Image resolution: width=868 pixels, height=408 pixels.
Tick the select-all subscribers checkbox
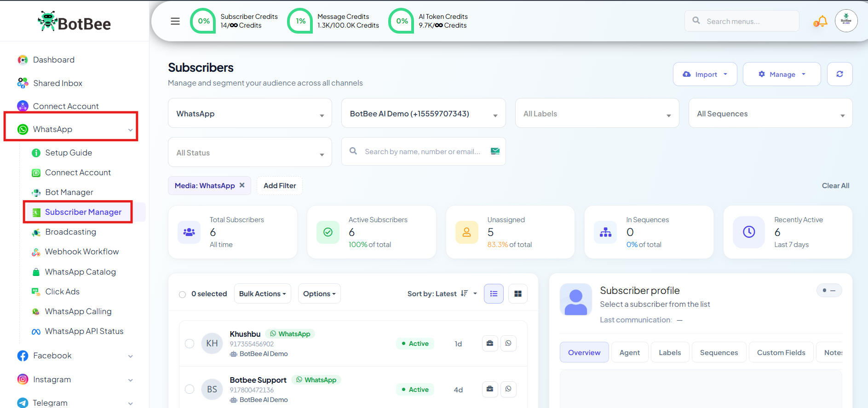pos(182,294)
